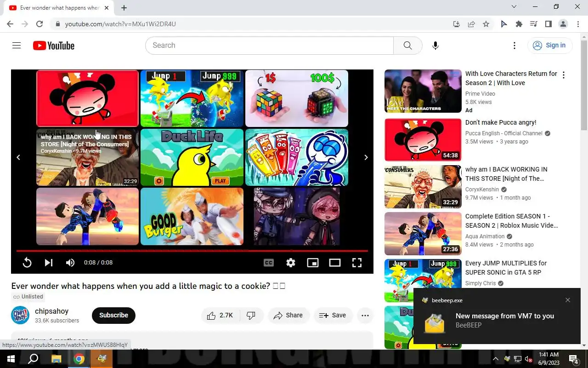The width and height of the screenshot is (588, 368).
Task: Toggle closed captions on the player
Action: click(x=269, y=263)
